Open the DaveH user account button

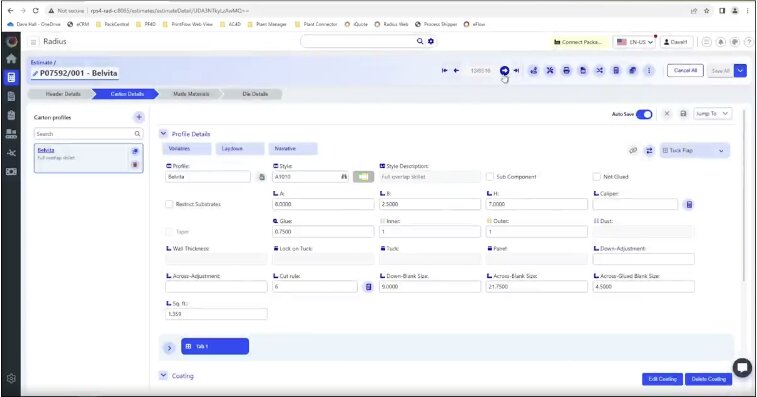tap(675, 42)
